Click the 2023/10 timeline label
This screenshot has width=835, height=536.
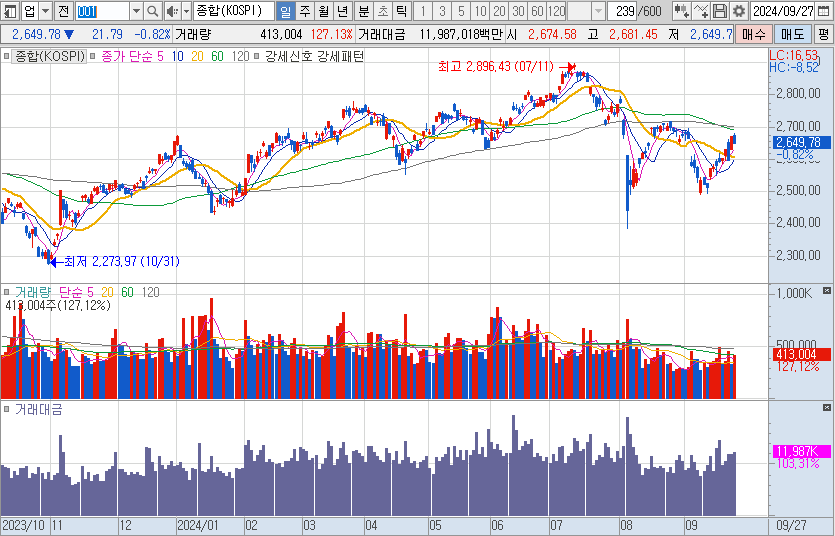[x=23, y=525]
